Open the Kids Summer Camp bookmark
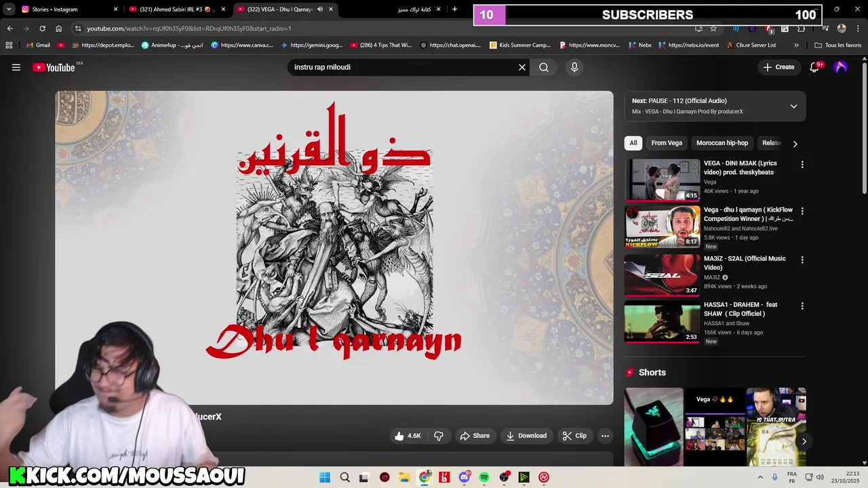 519,45
